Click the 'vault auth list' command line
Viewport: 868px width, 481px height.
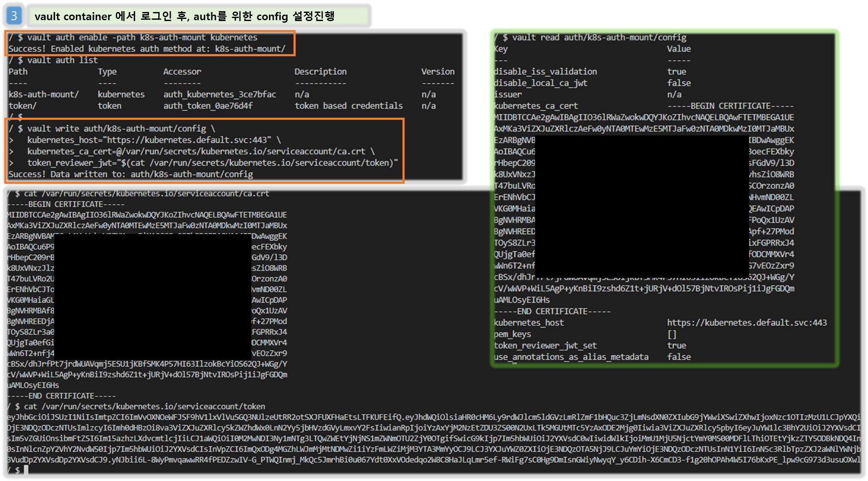(53, 60)
